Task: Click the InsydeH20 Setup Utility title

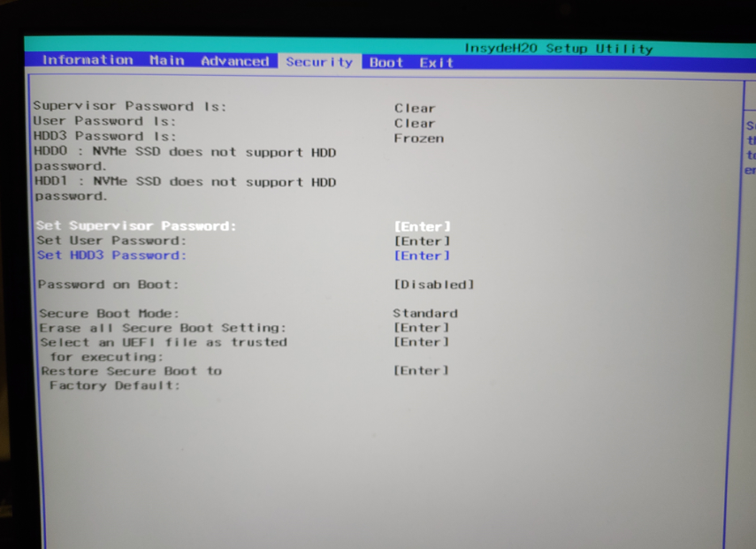Action: coord(558,49)
